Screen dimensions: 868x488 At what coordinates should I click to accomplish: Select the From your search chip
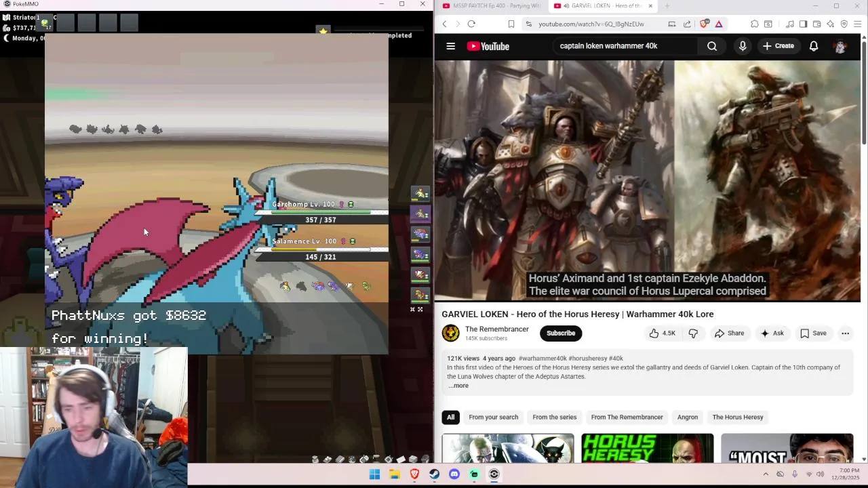493,417
